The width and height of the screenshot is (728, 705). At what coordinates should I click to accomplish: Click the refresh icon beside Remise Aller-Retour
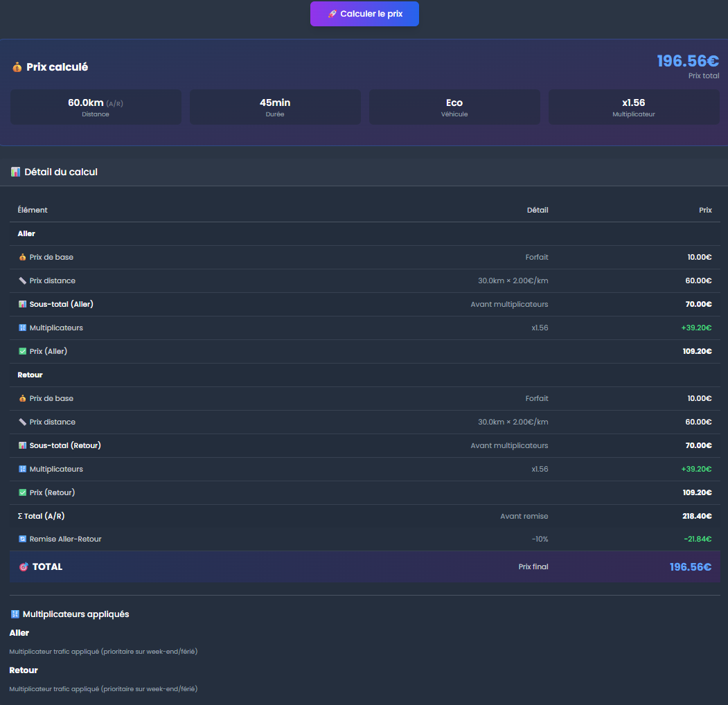click(x=22, y=539)
